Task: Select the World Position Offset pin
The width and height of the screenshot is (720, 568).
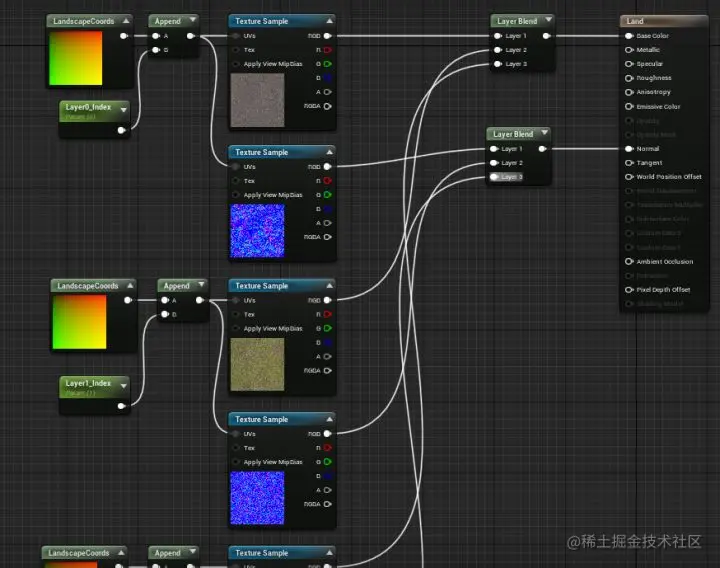Action: coord(629,177)
